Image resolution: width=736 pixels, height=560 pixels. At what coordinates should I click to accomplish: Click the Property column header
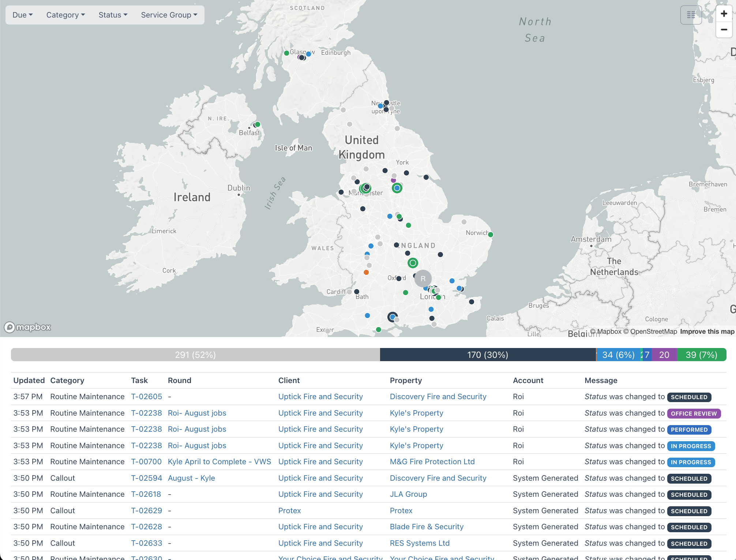tap(406, 381)
